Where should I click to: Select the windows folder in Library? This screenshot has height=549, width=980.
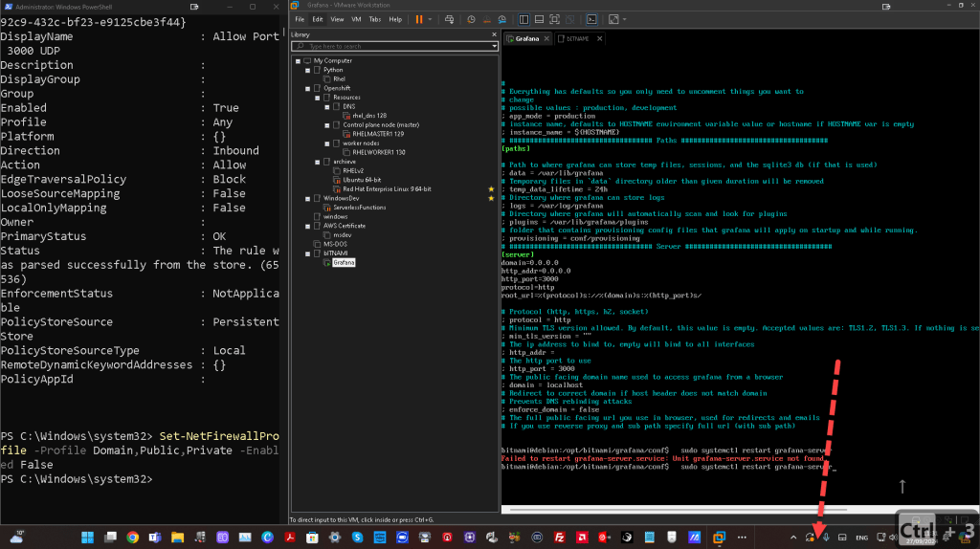click(x=335, y=217)
